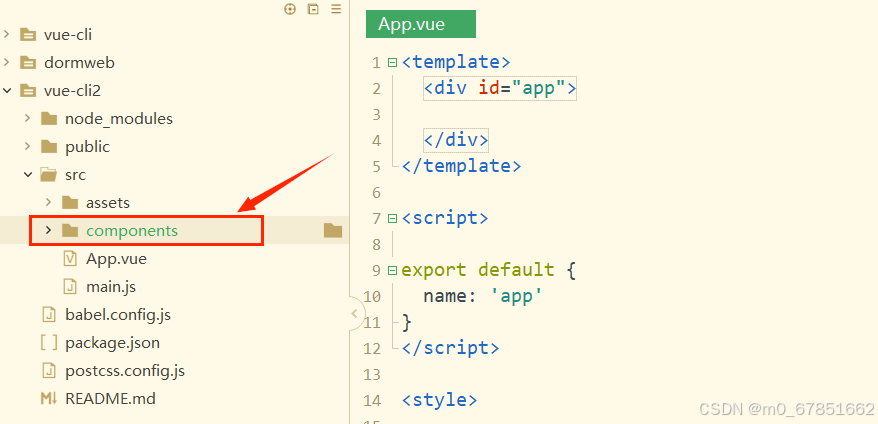Image resolution: width=878 pixels, height=424 pixels.
Task: Click the components folder icon
Action: pos(70,231)
